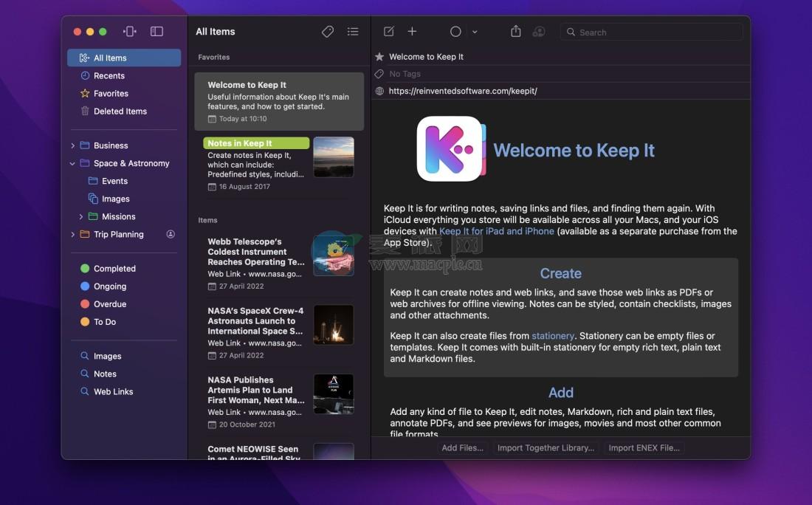Click the list view options icon
Screen dimensions: 812x505
pos(353,32)
